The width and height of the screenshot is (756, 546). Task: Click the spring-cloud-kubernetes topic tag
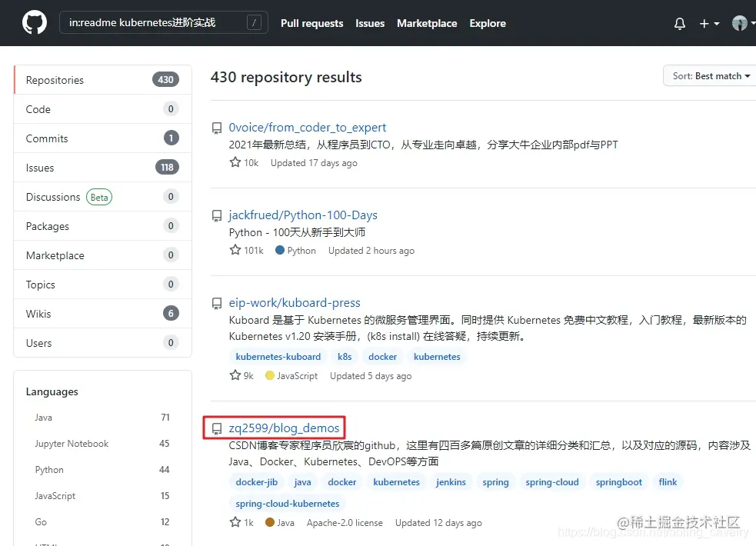point(288,503)
